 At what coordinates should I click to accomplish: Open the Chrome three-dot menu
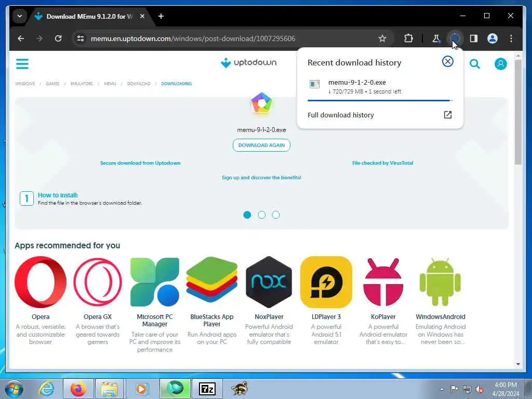click(511, 38)
